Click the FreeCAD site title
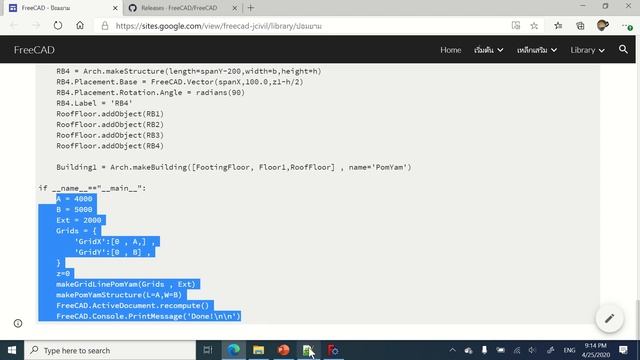The height and width of the screenshot is (360, 640). (x=34, y=50)
